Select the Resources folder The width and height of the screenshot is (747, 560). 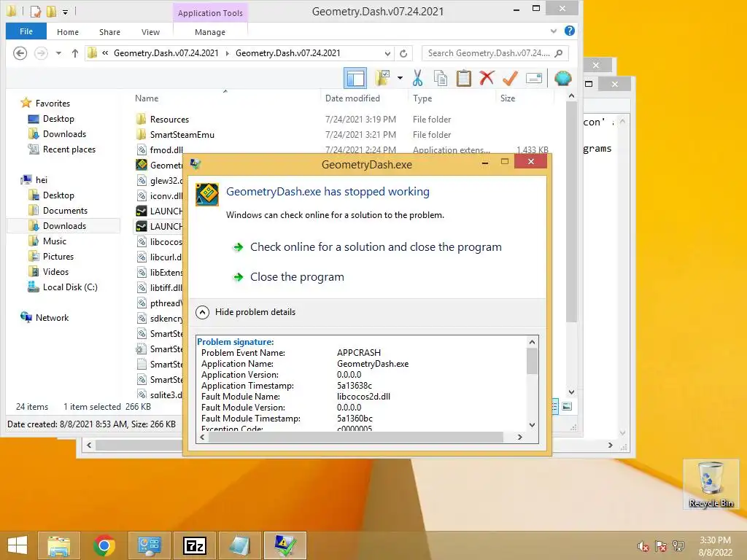(x=169, y=119)
